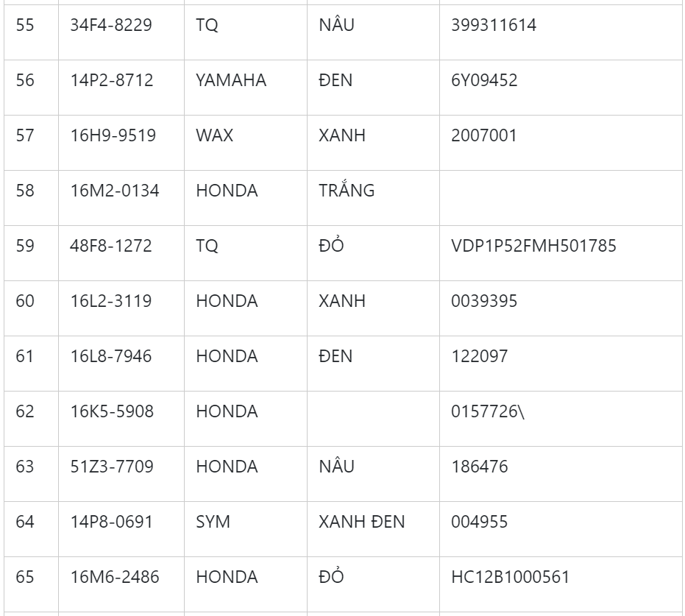Select license plate 51Z3-7709
685x616 pixels.
(x=112, y=467)
